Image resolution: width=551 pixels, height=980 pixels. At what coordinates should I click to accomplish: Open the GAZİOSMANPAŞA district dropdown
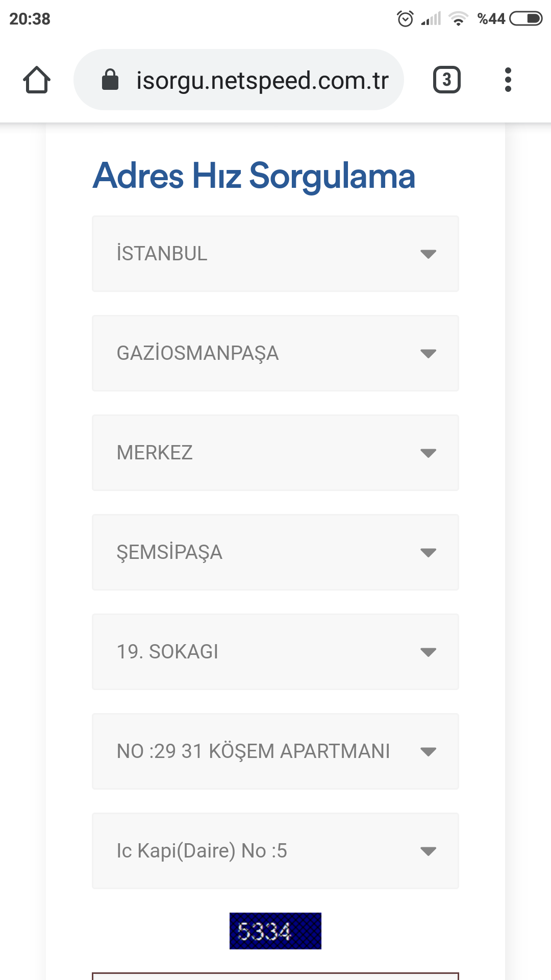click(275, 353)
